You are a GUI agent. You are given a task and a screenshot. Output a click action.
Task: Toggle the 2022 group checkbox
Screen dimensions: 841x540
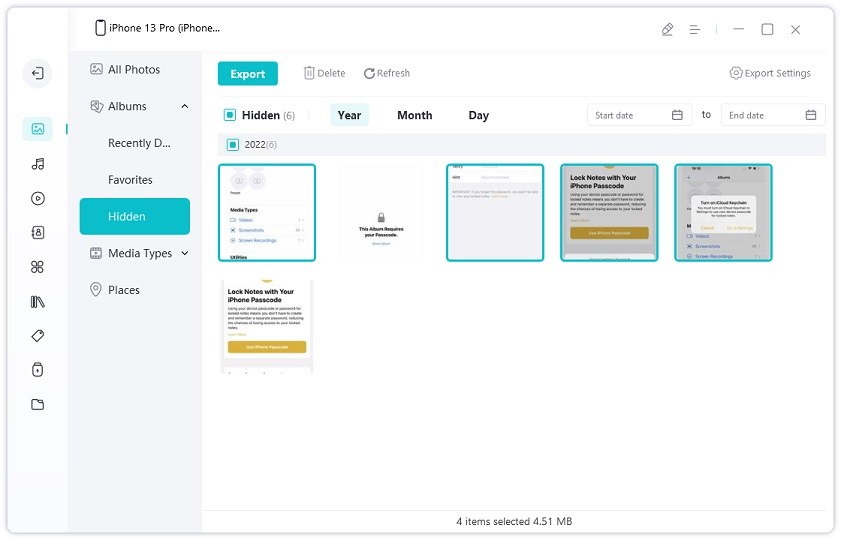233,145
